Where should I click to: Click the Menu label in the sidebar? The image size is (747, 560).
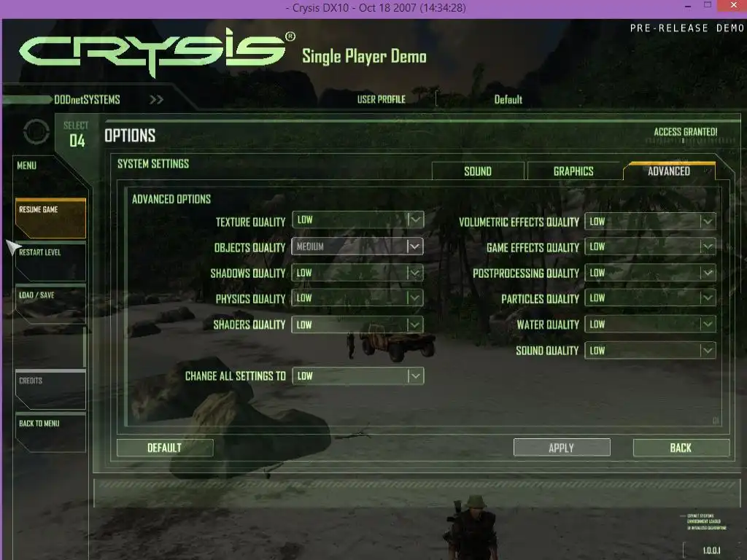(x=27, y=166)
